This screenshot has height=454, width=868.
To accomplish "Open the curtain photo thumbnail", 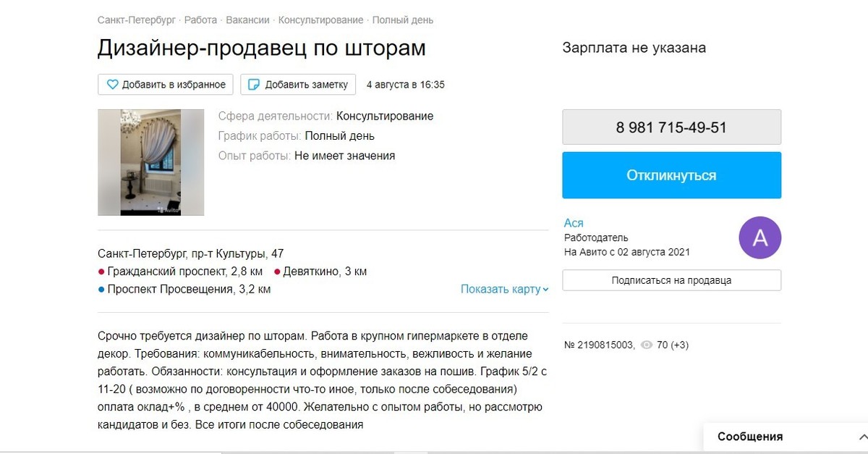I will [x=150, y=162].
